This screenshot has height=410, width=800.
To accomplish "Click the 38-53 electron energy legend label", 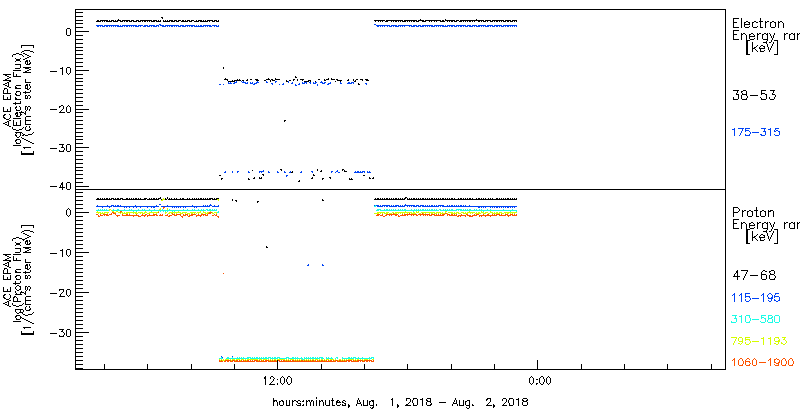I will coord(754,95).
